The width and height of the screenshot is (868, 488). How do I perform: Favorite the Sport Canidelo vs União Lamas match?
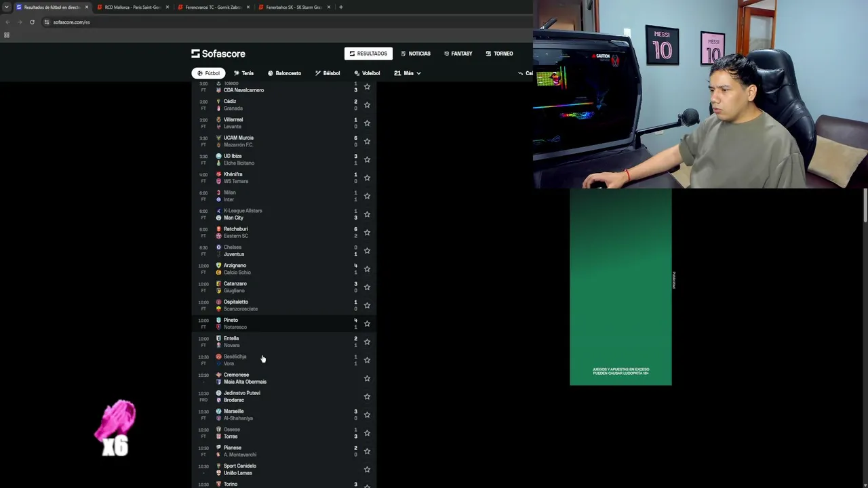367,470
